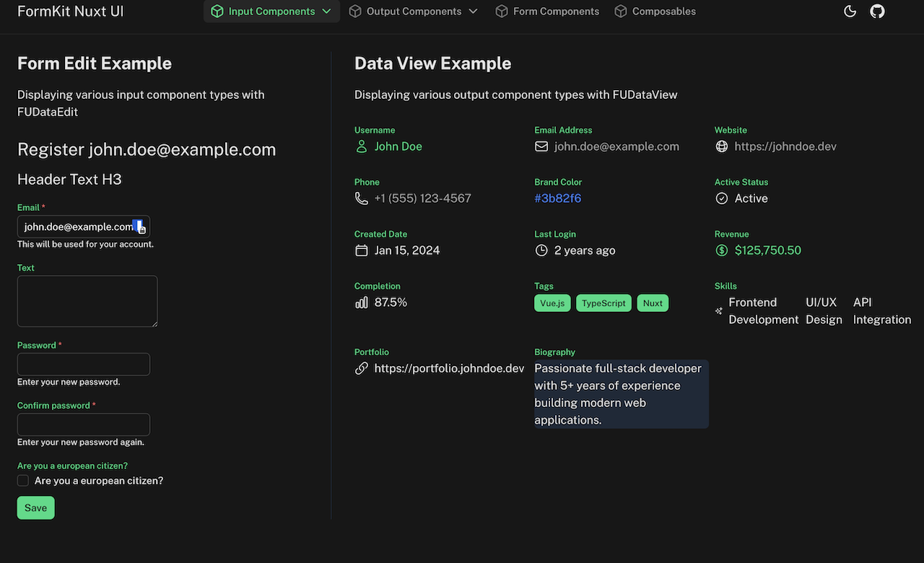Click the Save button

pyautogui.click(x=36, y=507)
